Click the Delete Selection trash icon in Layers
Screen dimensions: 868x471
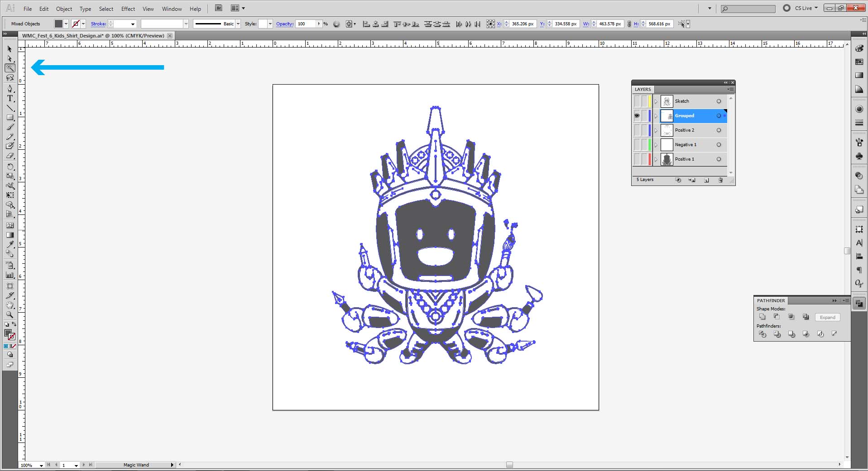coord(720,180)
